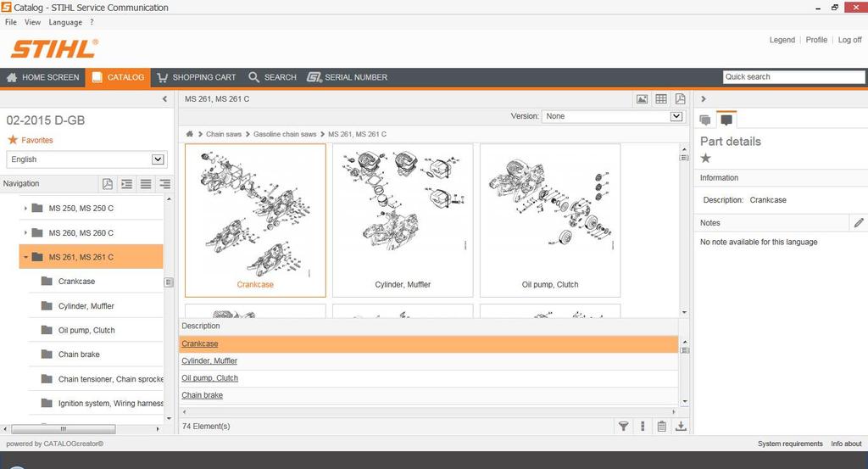
Task: Click the Quick search field
Action: pos(793,77)
